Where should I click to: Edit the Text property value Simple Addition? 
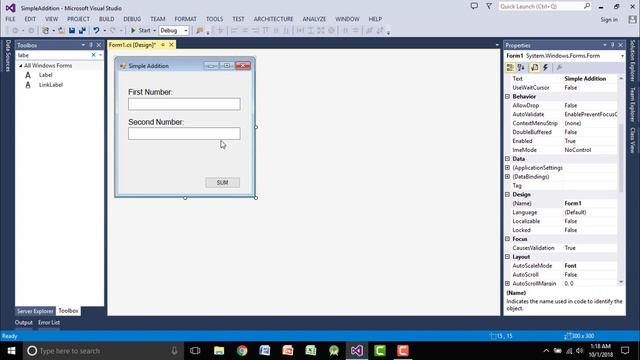pos(590,79)
